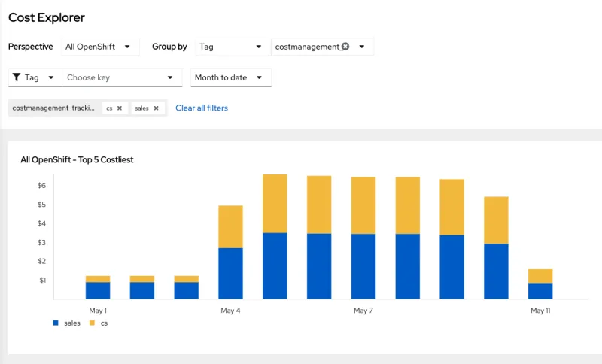Click the blue sales legend square
The width and height of the screenshot is (602, 364).
point(55,323)
